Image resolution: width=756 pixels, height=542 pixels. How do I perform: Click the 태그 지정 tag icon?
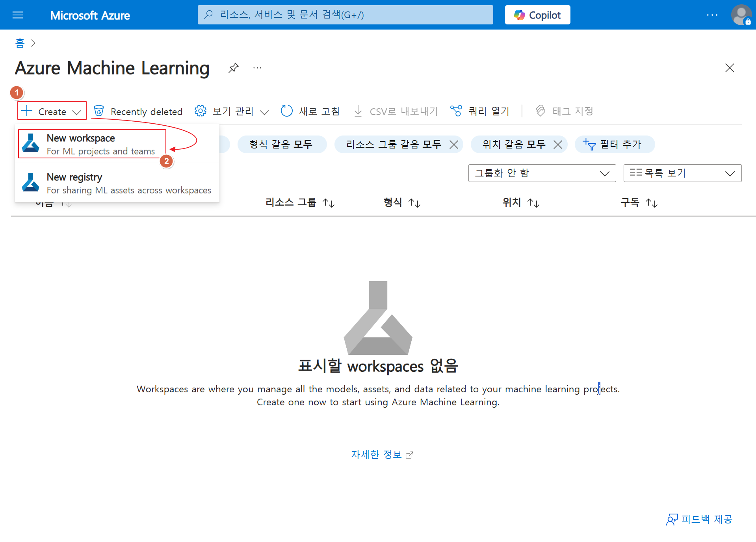coord(541,111)
